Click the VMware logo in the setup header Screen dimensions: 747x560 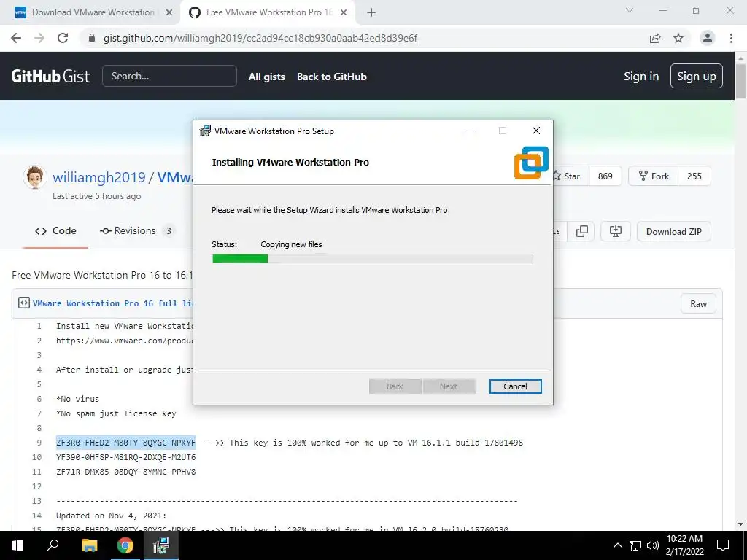coord(531,163)
